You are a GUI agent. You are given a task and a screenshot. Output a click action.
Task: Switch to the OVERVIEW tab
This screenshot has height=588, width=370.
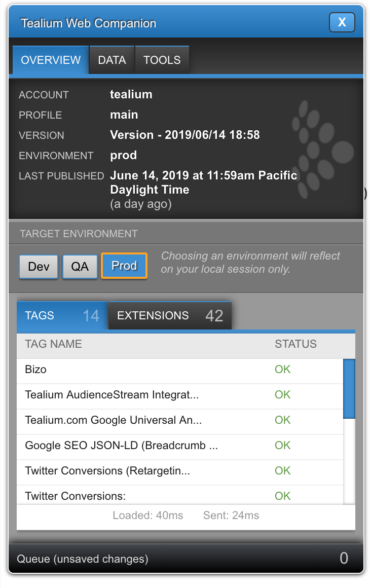point(51,60)
